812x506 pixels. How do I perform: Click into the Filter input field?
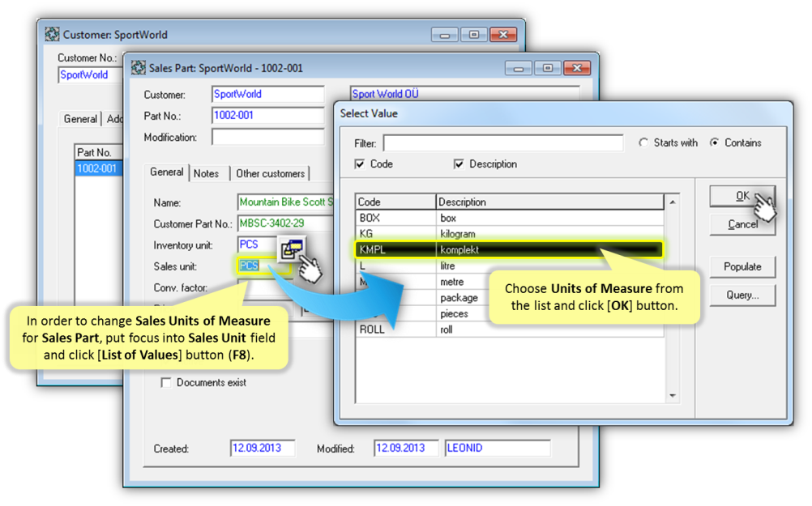pyautogui.click(x=502, y=142)
